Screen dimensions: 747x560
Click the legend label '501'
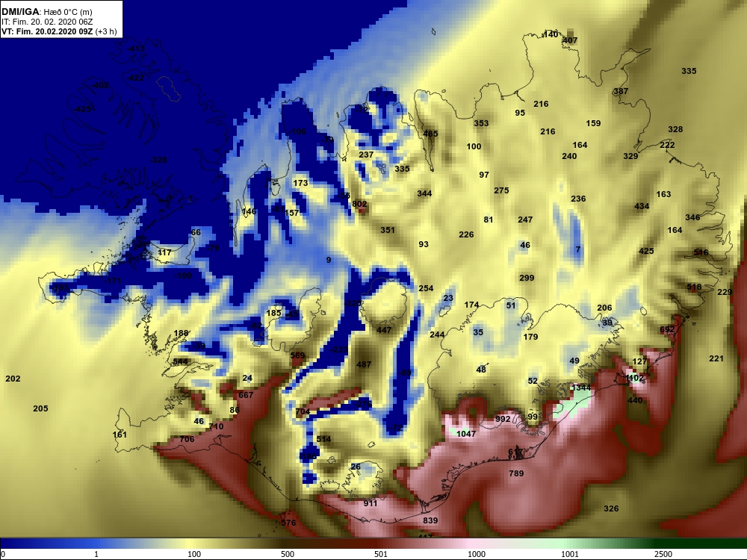coord(381,554)
